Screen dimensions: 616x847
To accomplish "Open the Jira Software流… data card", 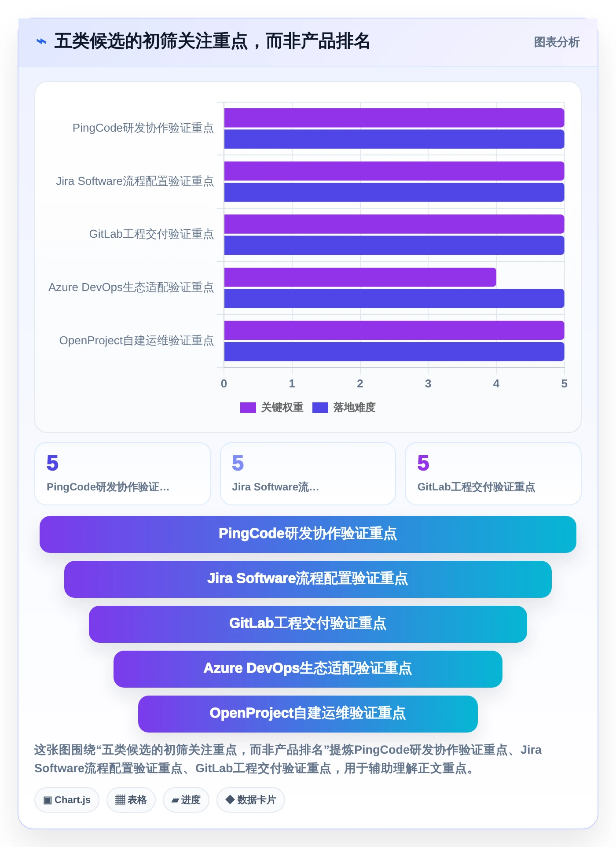I will [x=308, y=474].
